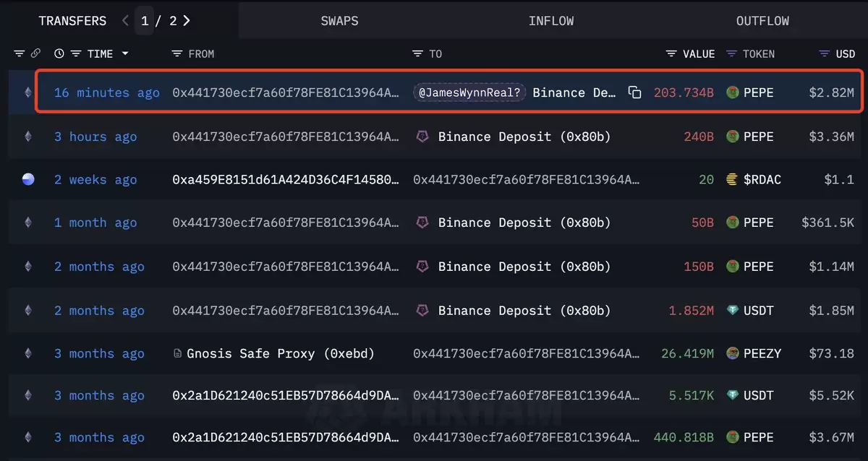Click USDT token icon in 5.517K row
The image size is (868, 461).
pyautogui.click(x=732, y=395)
